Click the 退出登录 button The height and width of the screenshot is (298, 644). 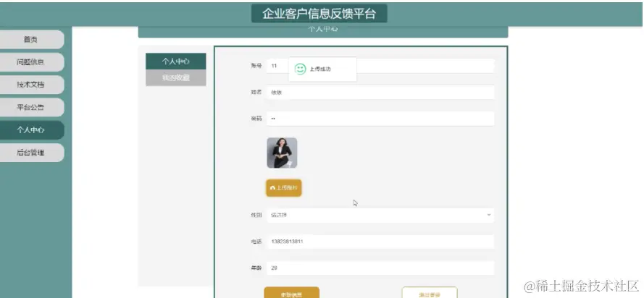429,293
